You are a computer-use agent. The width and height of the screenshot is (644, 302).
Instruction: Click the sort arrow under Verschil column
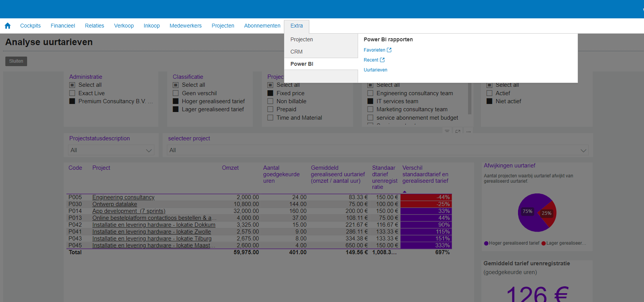click(405, 192)
